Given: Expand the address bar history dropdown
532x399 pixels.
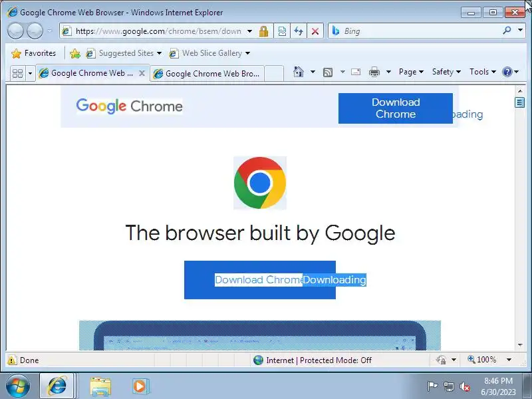Looking at the screenshot, I should point(250,31).
